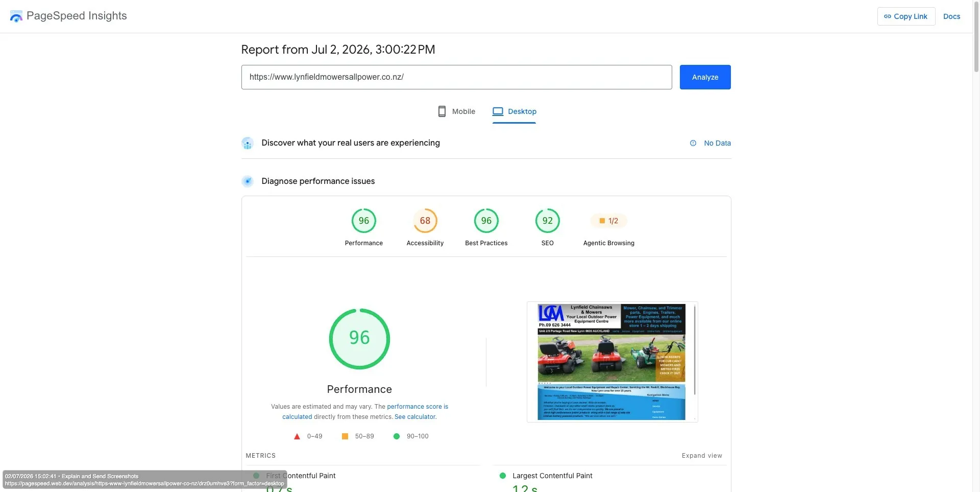Jump to SEO score 92 gauge
The height and width of the screenshot is (492, 980).
coord(547,221)
